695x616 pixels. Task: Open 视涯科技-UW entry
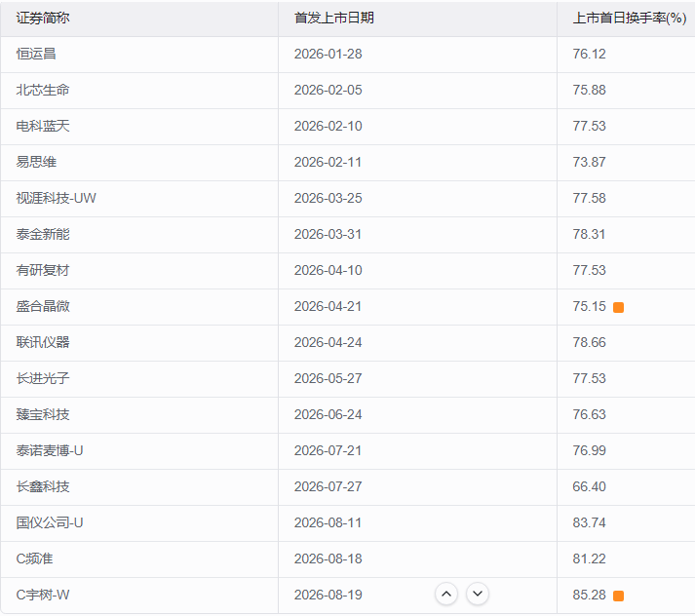pyautogui.click(x=56, y=198)
